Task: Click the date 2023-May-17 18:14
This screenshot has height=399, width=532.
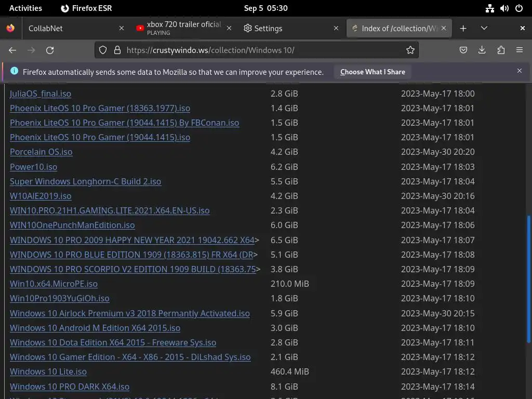Action: (437, 387)
